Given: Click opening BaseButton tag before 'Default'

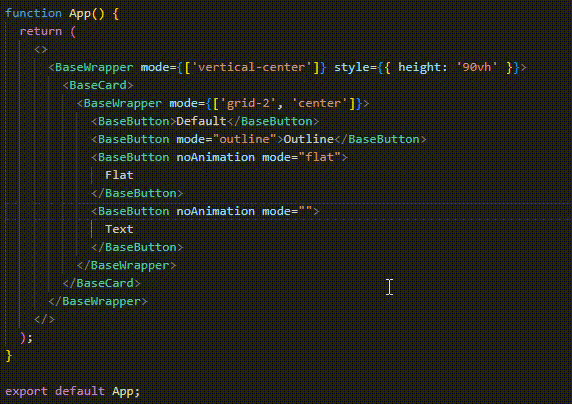Looking at the screenshot, I should coord(134,121).
